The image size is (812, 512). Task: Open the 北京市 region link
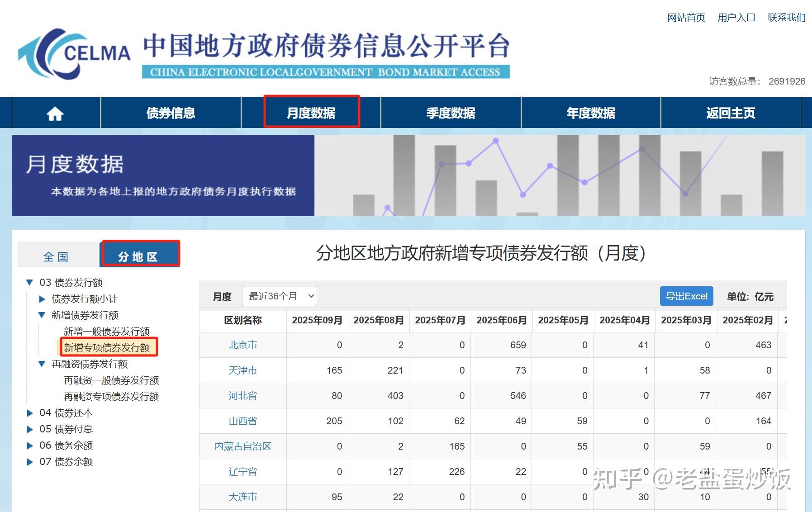(242, 345)
